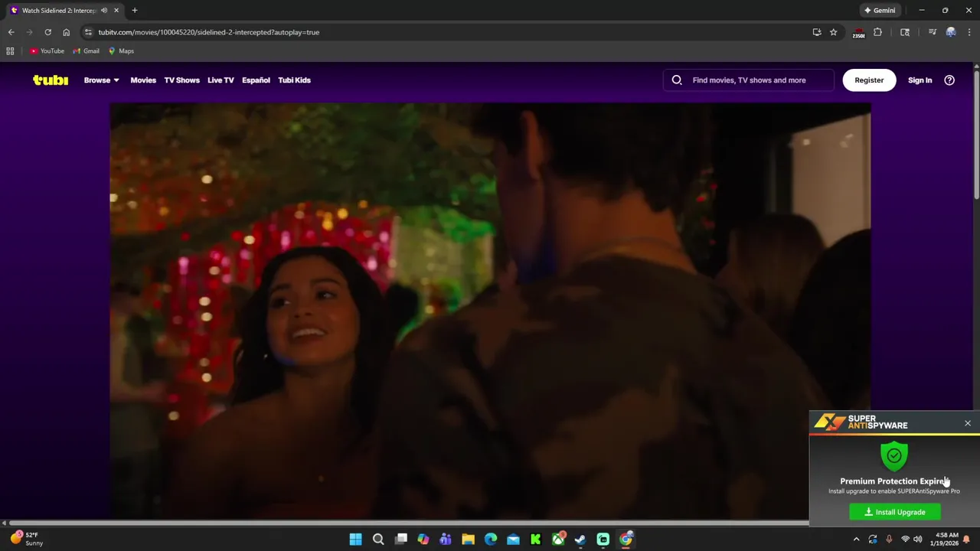
Task: Open the red extension with badge 2350
Action: [x=859, y=32]
